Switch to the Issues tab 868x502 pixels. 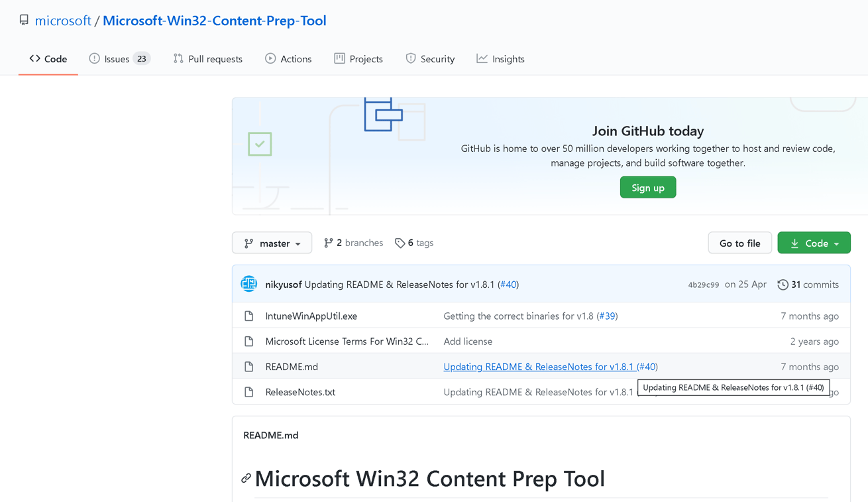pyautogui.click(x=119, y=59)
